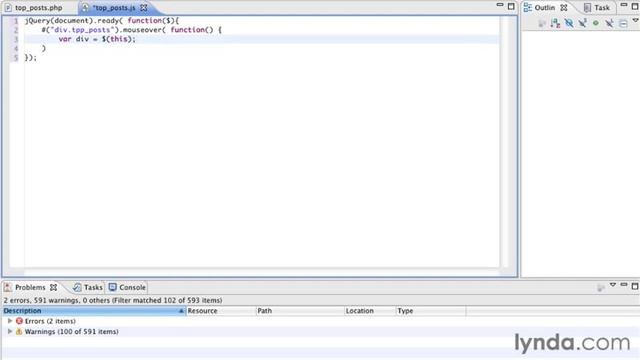Click the '});' on line 5
The width and height of the screenshot is (640, 360).
31,58
